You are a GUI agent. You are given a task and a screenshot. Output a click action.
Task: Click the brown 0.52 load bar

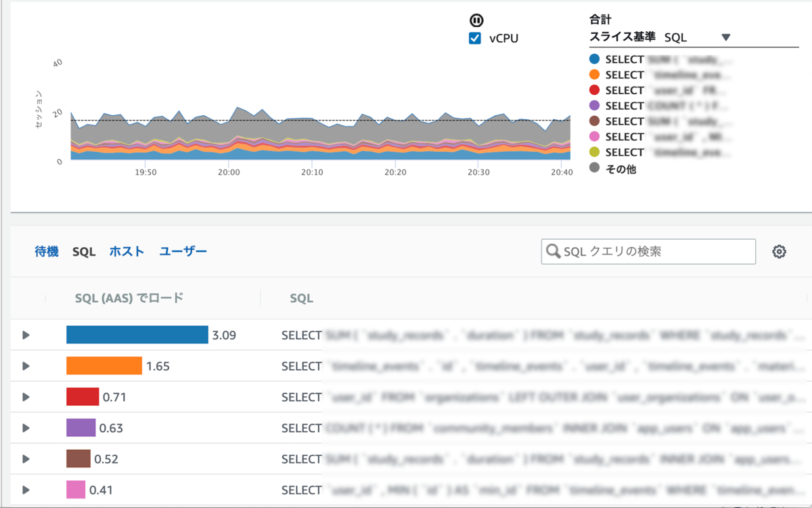pyautogui.click(x=78, y=459)
